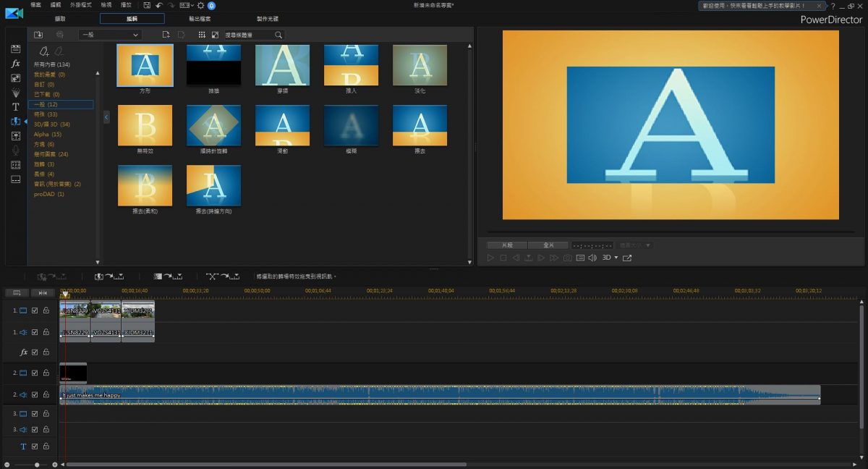
Task: Click the search magnifier in library search
Action: (278, 35)
